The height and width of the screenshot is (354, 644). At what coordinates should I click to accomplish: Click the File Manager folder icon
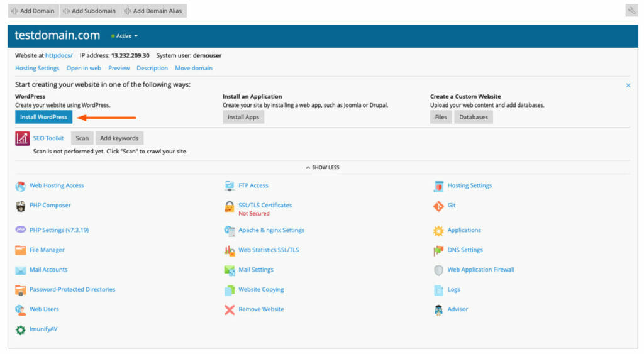21,250
